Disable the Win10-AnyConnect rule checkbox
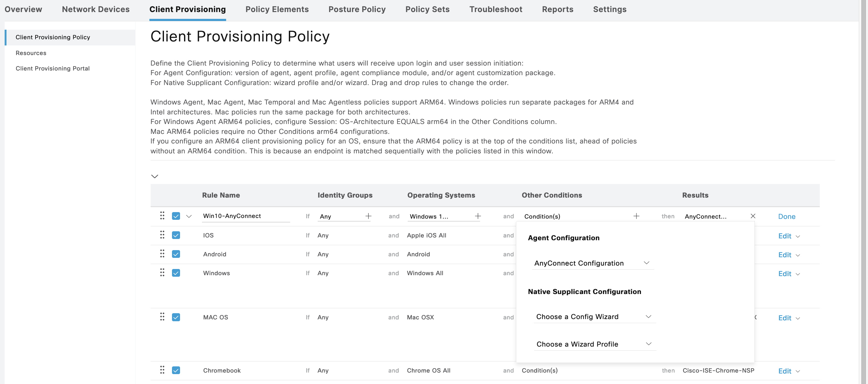The width and height of the screenshot is (868, 384). pyautogui.click(x=176, y=216)
